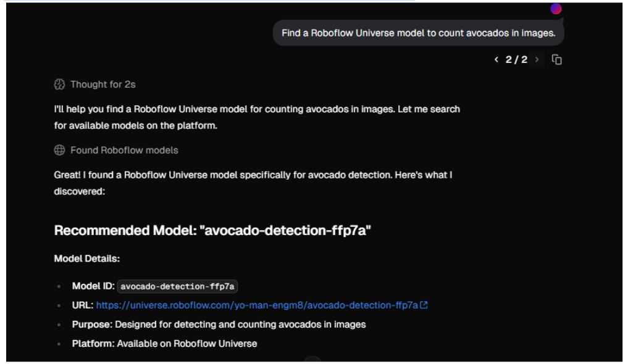Screen dimensions: 625x364
Task: Click the Recommended Model heading
Action: coord(212,231)
